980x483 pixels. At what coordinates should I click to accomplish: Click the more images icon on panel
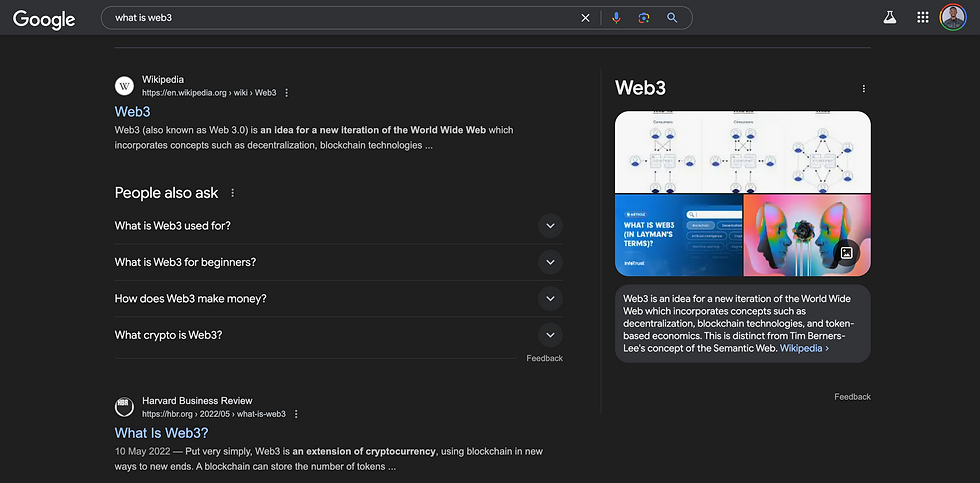(847, 252)
